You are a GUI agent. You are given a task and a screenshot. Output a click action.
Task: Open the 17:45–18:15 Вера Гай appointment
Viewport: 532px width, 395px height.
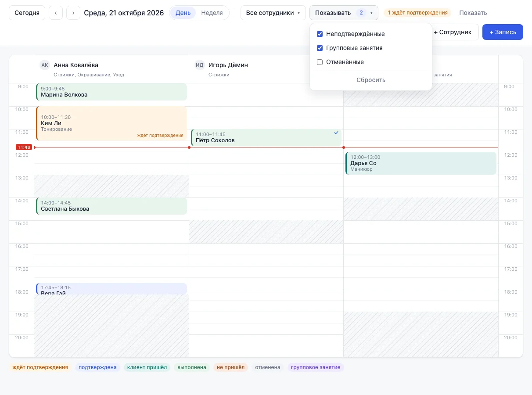click(x=111, y=289)
